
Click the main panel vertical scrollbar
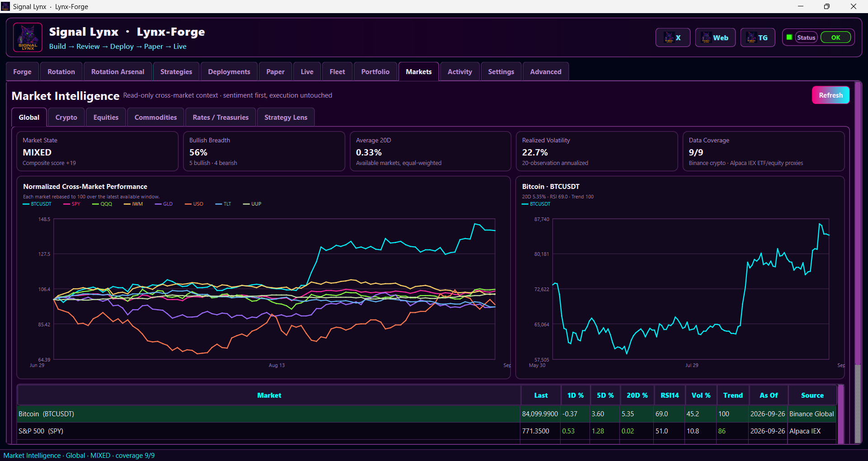(x=858, y=262)
